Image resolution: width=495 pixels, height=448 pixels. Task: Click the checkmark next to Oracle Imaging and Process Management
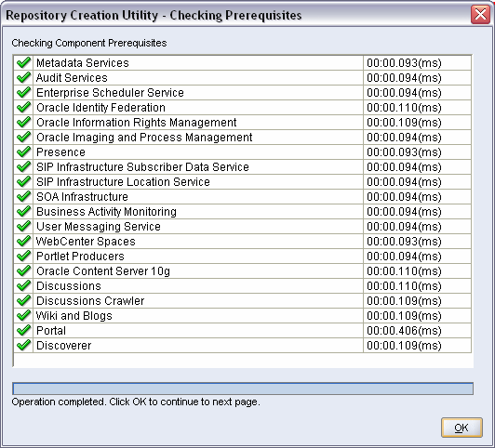tap(23, 137)
